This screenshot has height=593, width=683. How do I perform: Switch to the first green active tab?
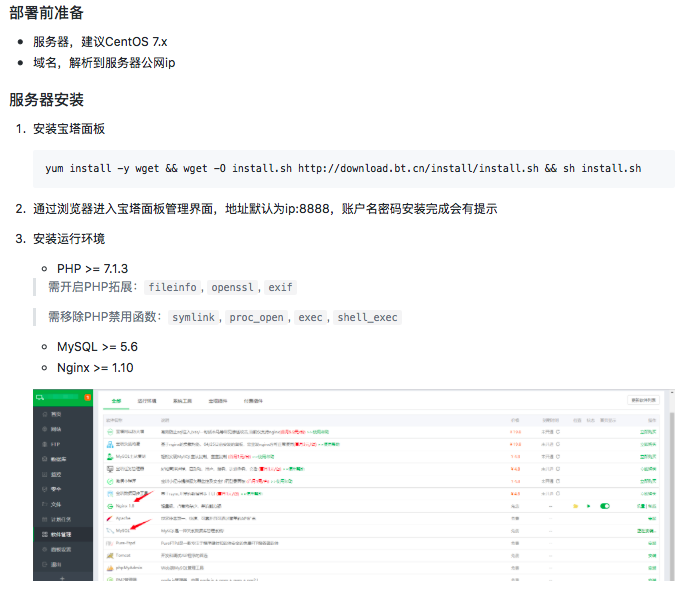[x=116, y=401]
